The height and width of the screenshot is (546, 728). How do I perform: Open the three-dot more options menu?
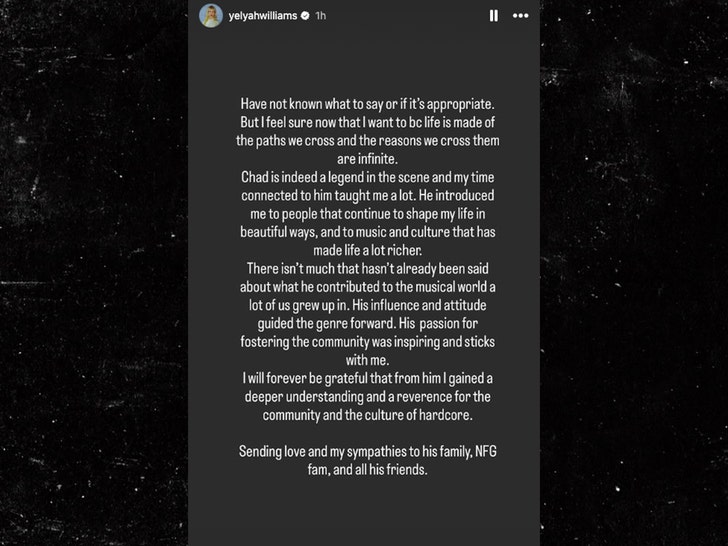point(520,16)
